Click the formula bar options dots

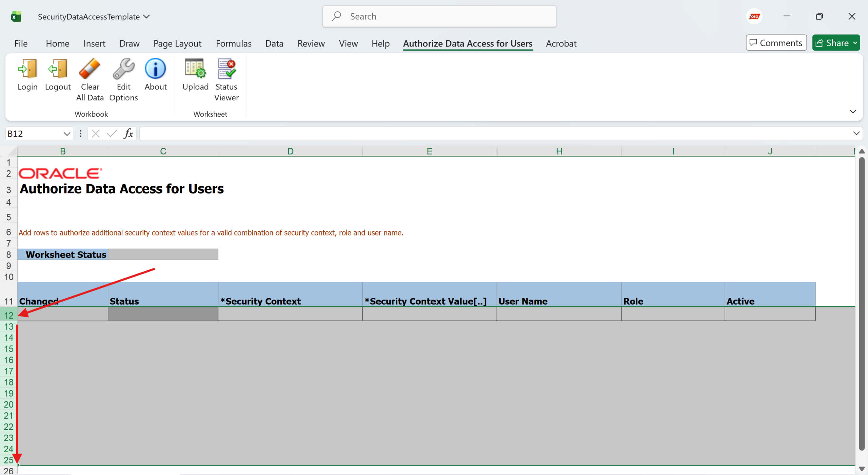80,133
